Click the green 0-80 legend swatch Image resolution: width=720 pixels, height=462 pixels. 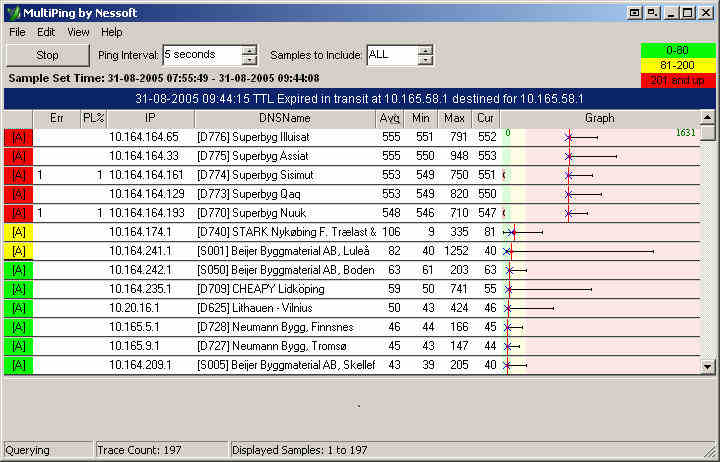678,50
